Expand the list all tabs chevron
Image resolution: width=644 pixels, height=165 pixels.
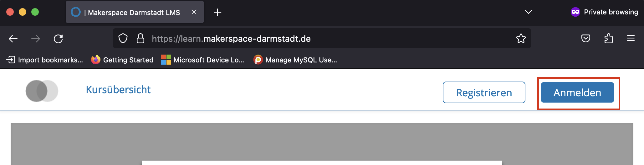coord(528,12)
